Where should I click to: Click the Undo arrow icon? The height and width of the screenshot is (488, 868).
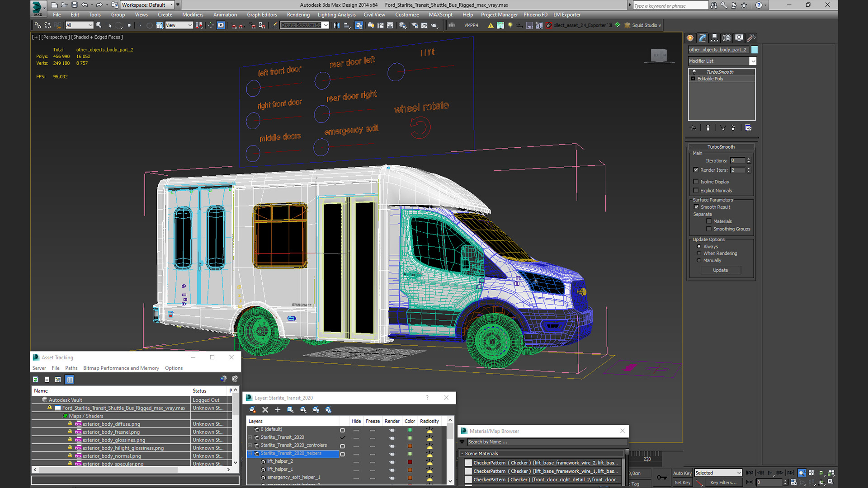click(85, 5)
